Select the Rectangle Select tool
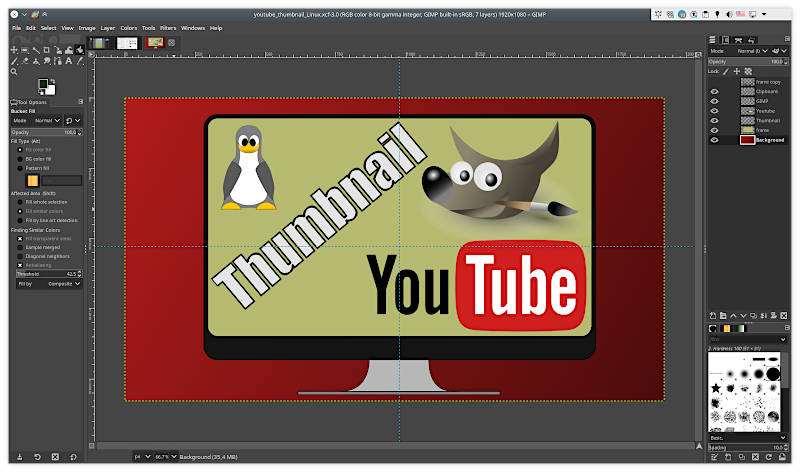800x472 pixels. 24,49
